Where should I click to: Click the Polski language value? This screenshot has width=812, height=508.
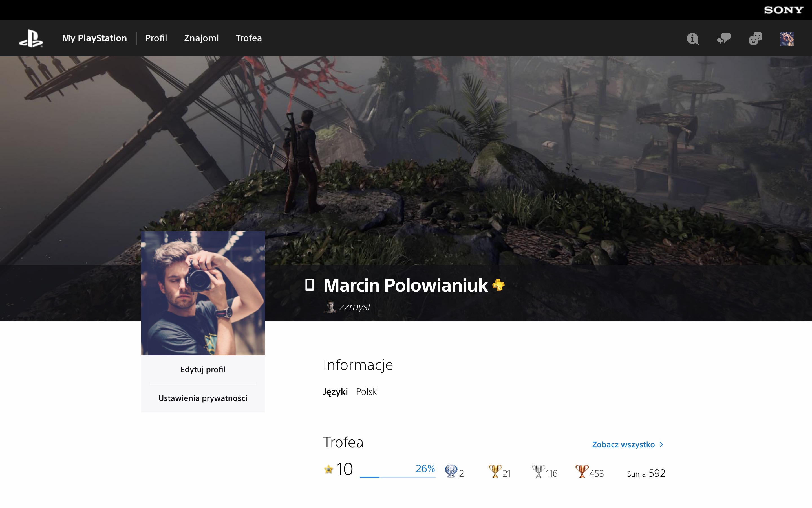[367, 392]
